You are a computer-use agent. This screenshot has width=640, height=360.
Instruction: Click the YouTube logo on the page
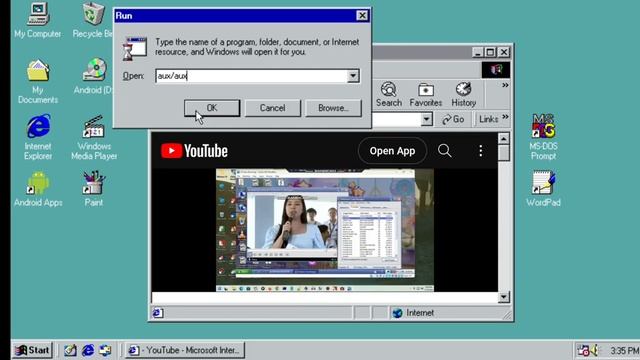click(194, 151)
